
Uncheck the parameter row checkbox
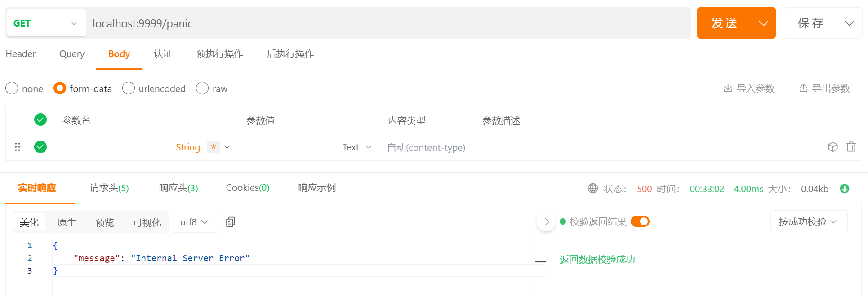point(40,147)
